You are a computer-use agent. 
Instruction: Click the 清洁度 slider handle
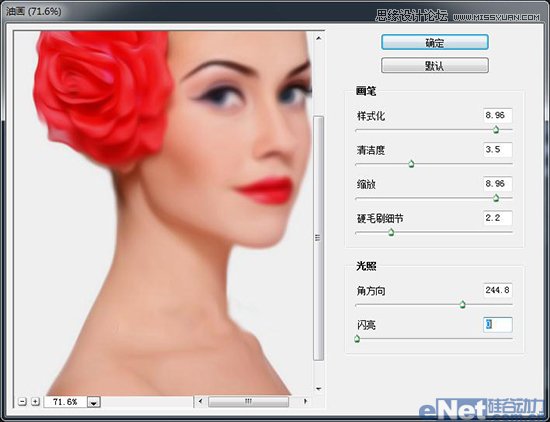pos(411,163)
